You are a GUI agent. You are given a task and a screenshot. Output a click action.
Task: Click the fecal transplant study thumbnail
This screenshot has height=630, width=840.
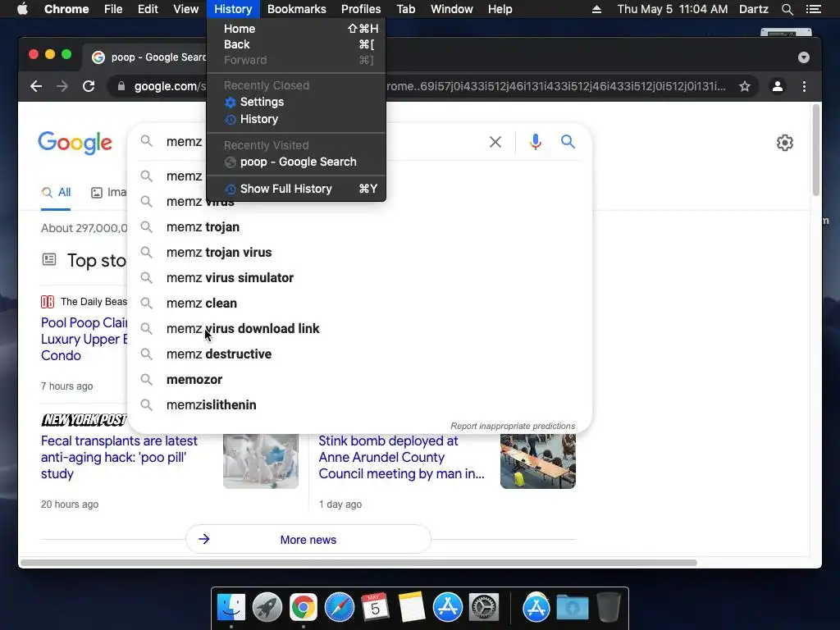coord(260,461)
